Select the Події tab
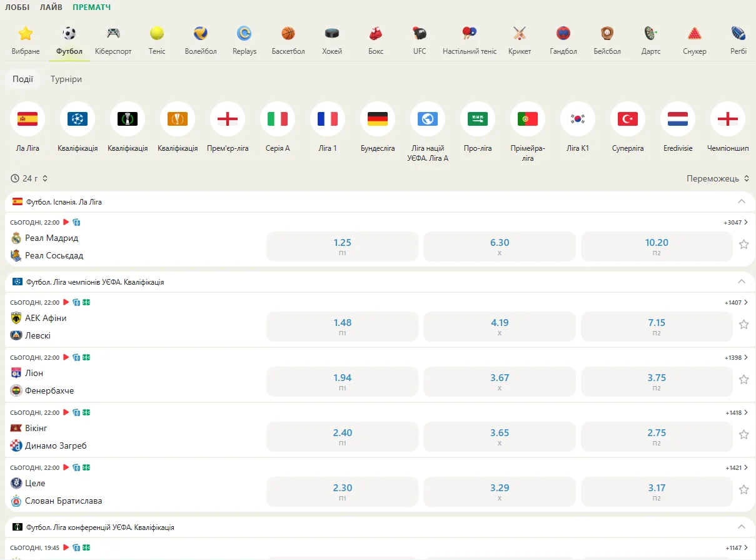This screenshot has height=560, width=756. point(23,79)
